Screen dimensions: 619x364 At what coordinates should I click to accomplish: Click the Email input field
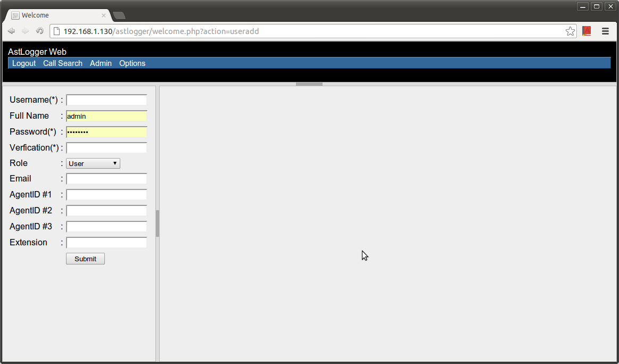tap(106, 179)
